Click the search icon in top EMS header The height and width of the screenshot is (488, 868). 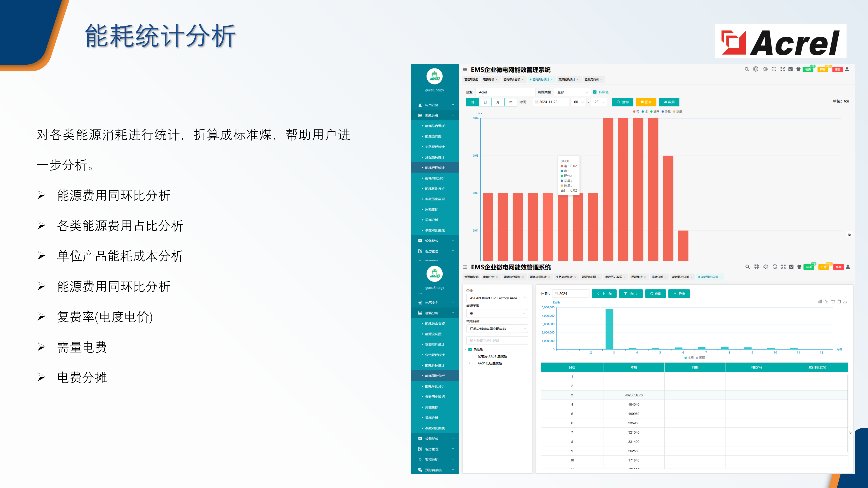(747, 69)
